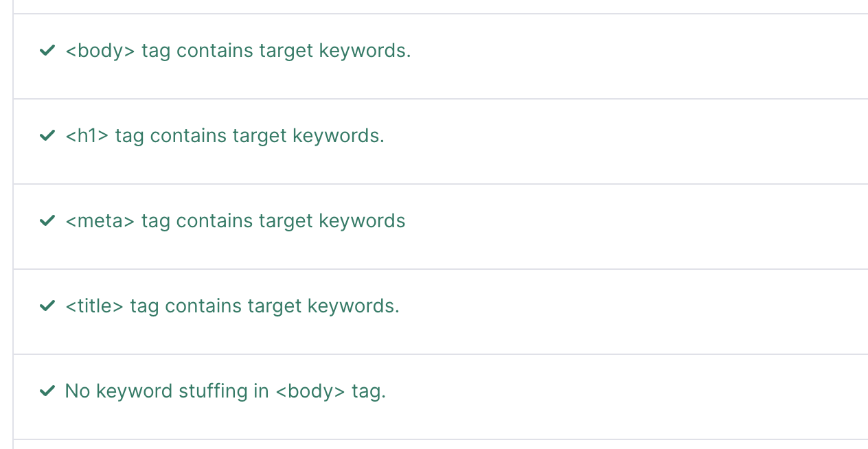The height and width of the screenshot is (449, 868).
Task: Click the 'No keyword stuffing in <body> tag' text
Action: (225, 391)
